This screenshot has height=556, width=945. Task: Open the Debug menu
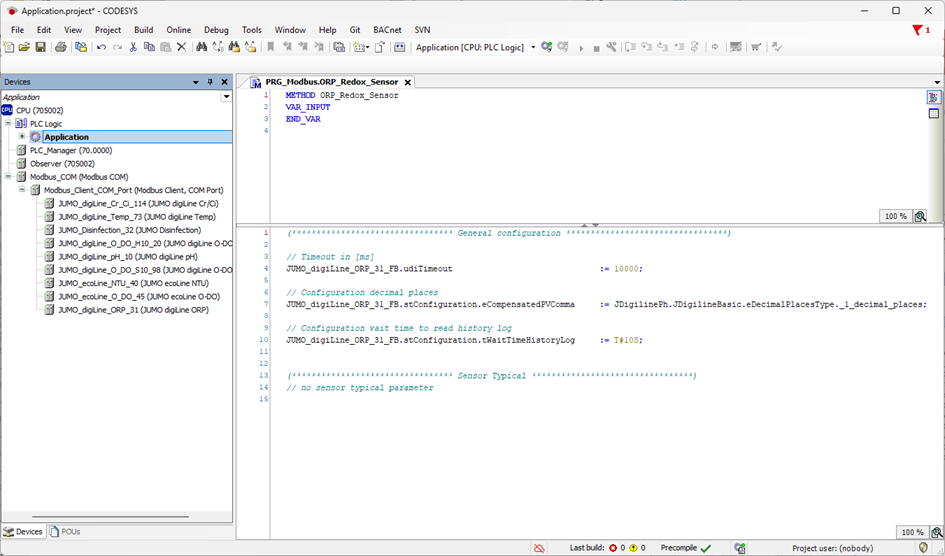tap(216, 30)
